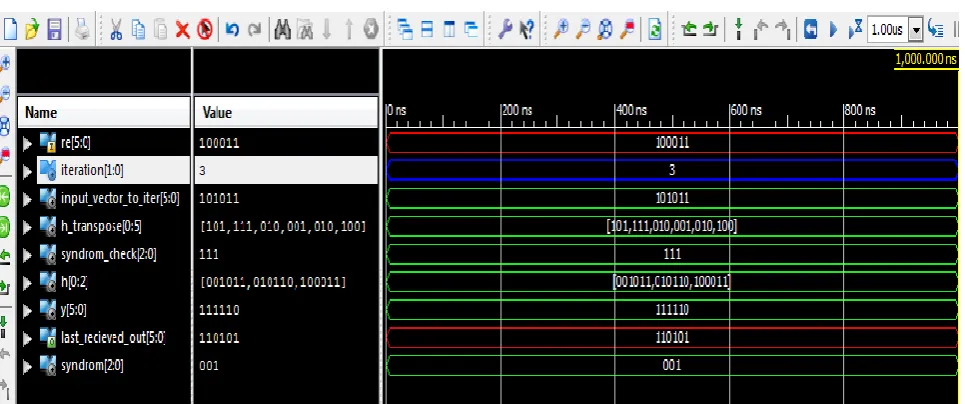This screenshot has height=404, width=965.
Task: Select the syndrom_check[2:0] signal
Action: (108, 254)
